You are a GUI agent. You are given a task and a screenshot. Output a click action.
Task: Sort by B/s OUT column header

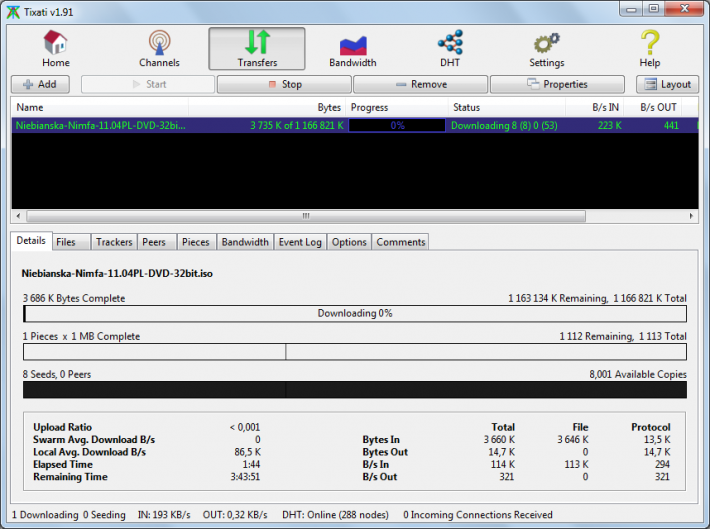[653, 107]
